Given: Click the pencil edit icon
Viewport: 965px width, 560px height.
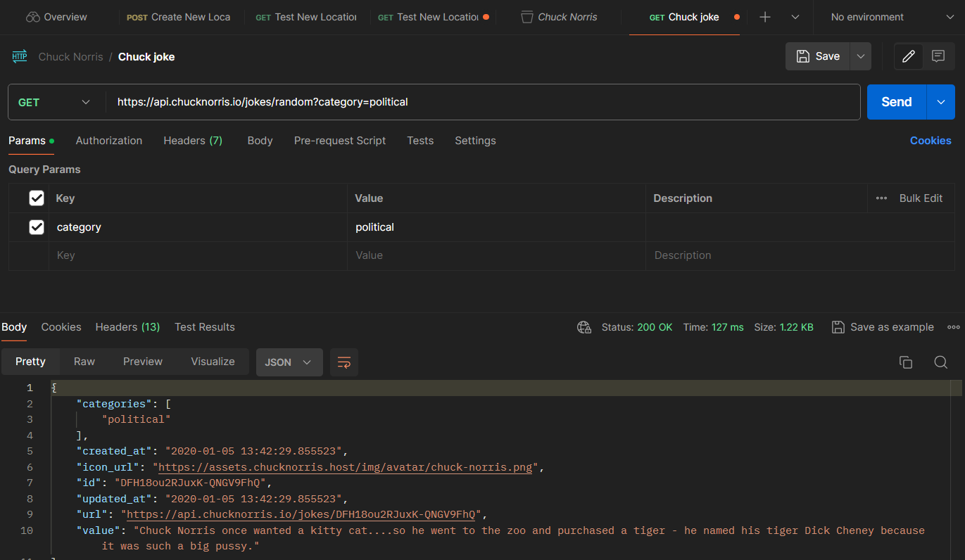Looking at the screenshot, I should coord(909,56).
